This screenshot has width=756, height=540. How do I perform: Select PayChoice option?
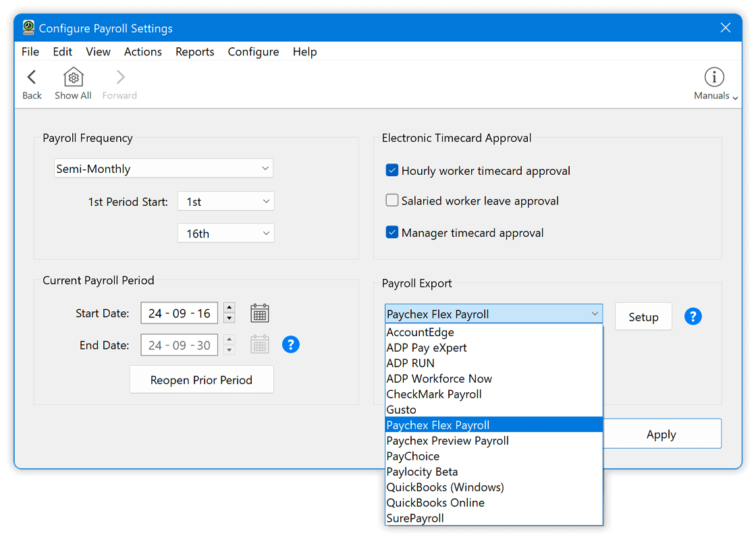click(493, 456)
